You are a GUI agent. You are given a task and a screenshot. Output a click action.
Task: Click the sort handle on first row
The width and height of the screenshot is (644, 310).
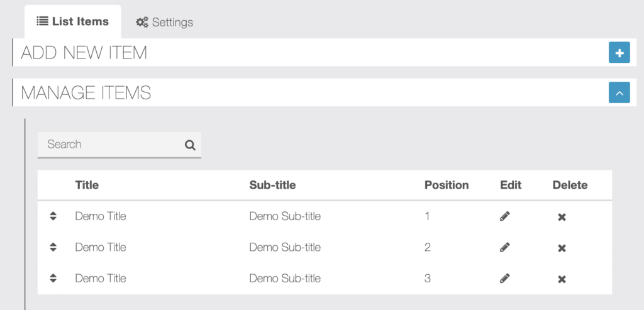click(53, 216)
